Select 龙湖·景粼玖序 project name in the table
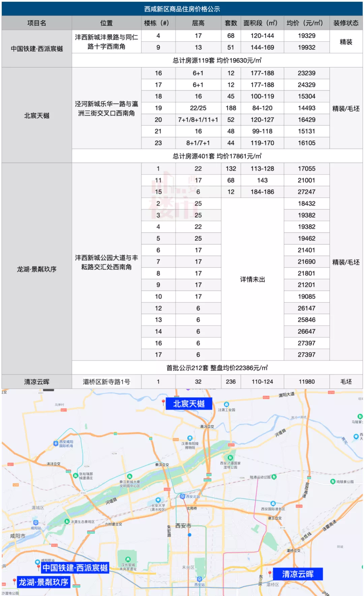The height and width of the screenshot is (596, 364). coord(37,269)
